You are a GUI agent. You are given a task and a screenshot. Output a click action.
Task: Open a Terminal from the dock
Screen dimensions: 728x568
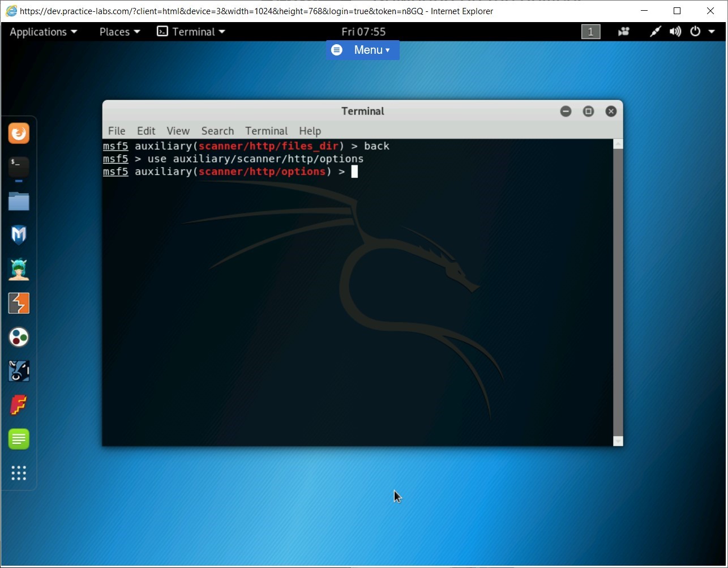pyautogui.click(x=19, y=167)
